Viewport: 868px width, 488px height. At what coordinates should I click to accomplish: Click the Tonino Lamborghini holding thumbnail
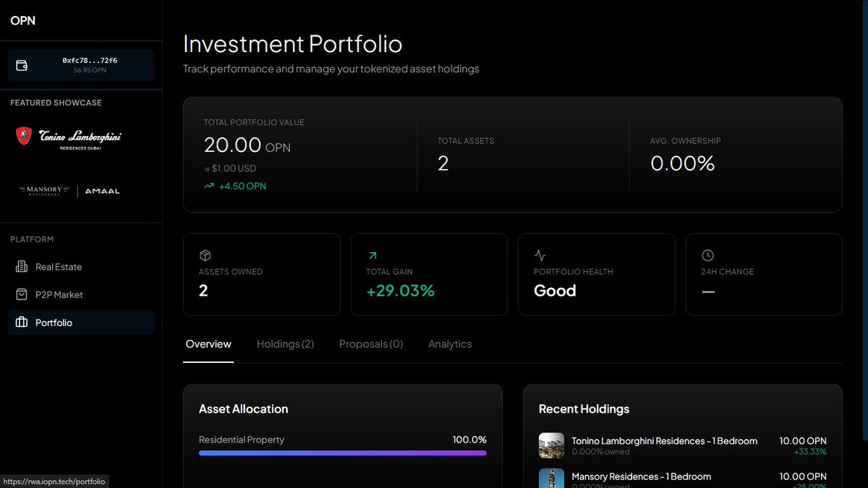click(551, 445)
